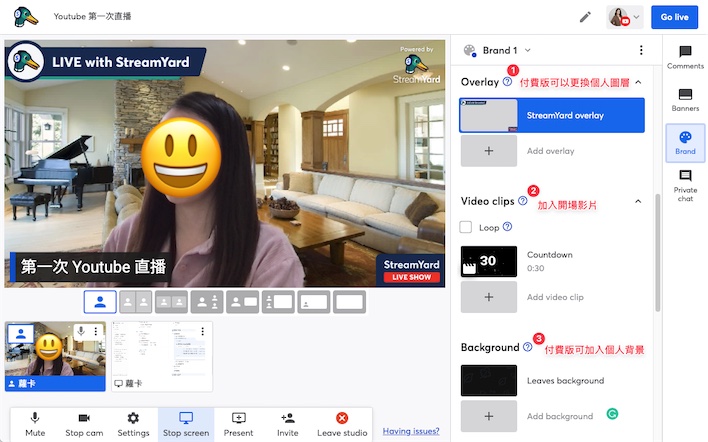Open Background help question mark
708x442 pixels.
point(527,347)
